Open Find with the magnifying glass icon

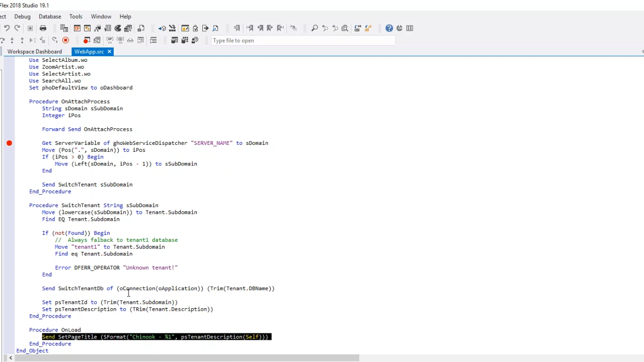tap(314, 28)
